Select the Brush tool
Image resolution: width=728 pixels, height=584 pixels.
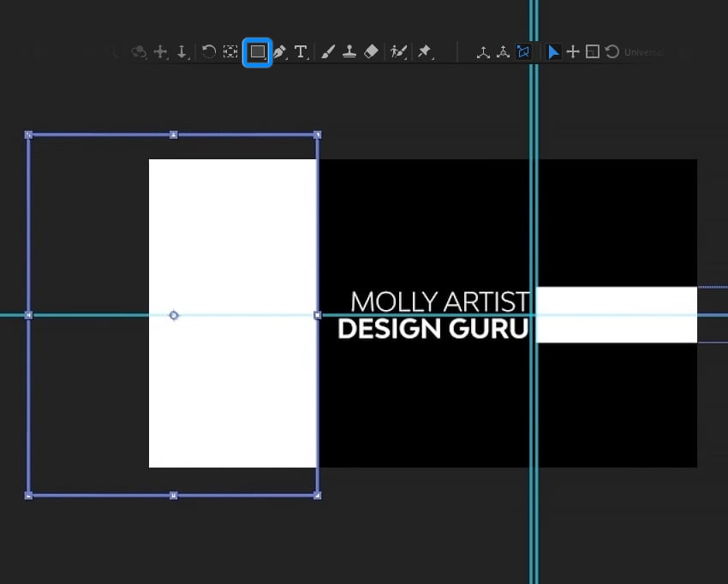tap(328, 51)
